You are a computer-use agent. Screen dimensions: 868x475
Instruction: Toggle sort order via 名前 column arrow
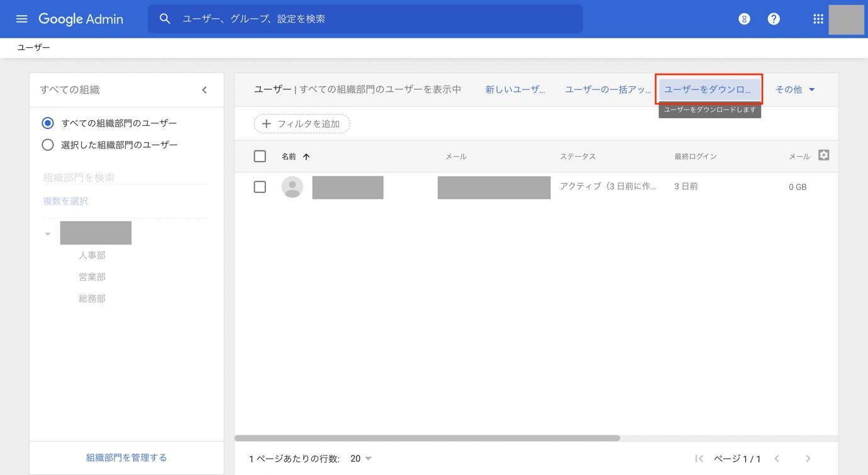(306, 156)
